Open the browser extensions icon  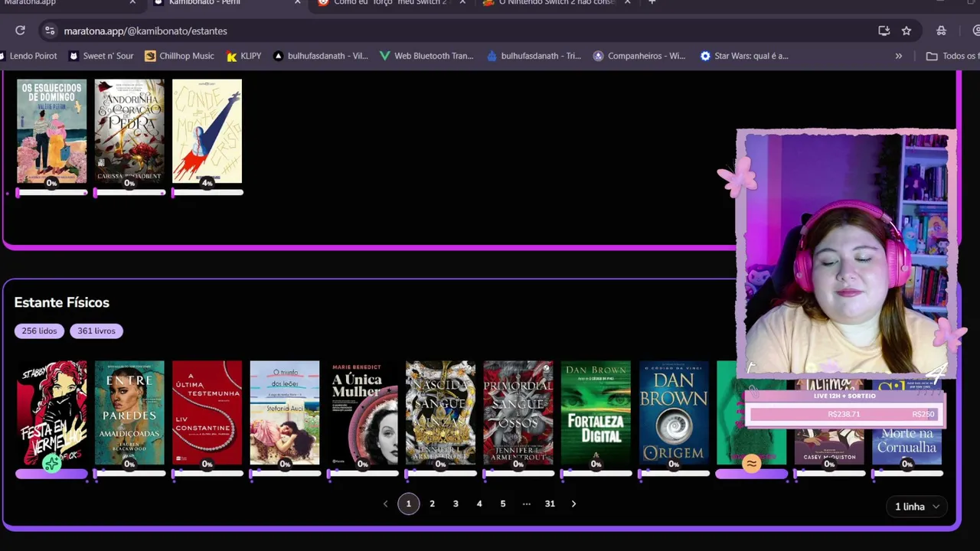[x=942, y=31]
